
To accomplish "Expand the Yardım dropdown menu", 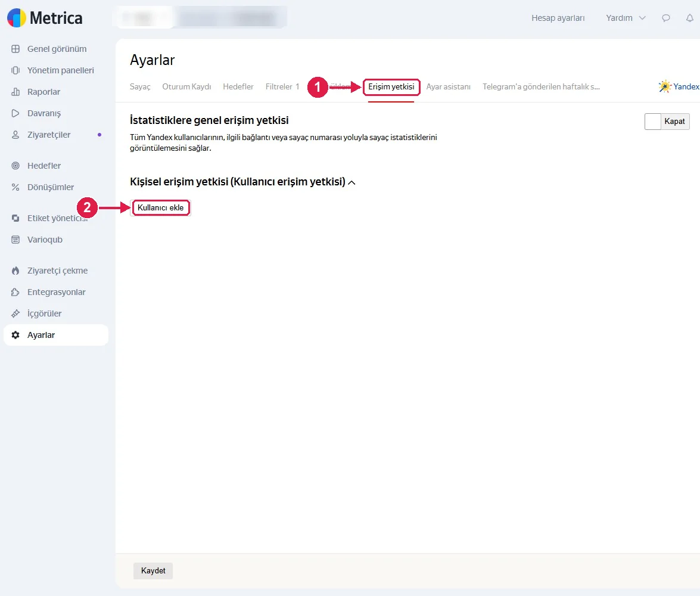I will point(626,18).
